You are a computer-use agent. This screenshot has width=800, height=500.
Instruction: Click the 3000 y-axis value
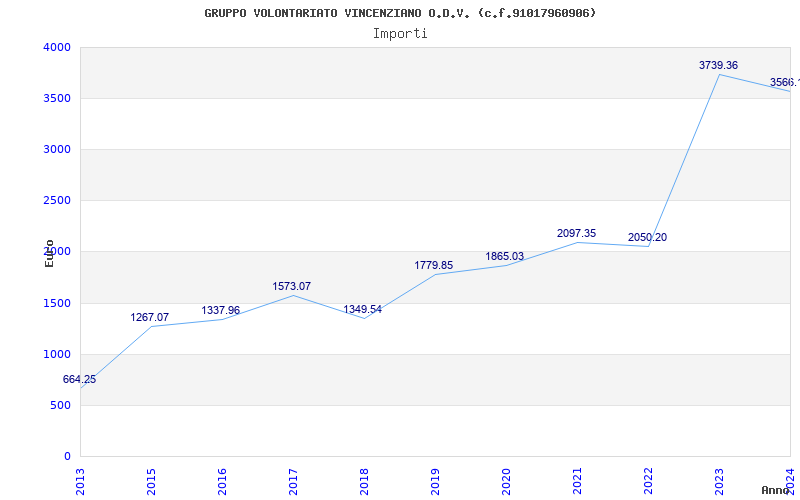tap(57, 149)
